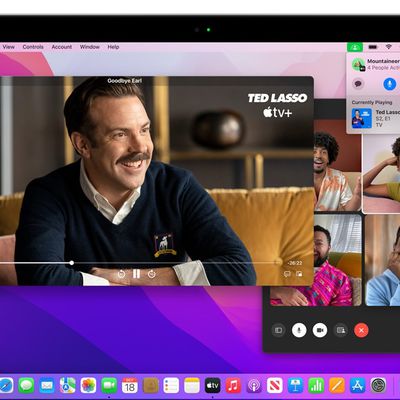
Task: Click the Mountaineers group avatar
Action: [359, 64]
